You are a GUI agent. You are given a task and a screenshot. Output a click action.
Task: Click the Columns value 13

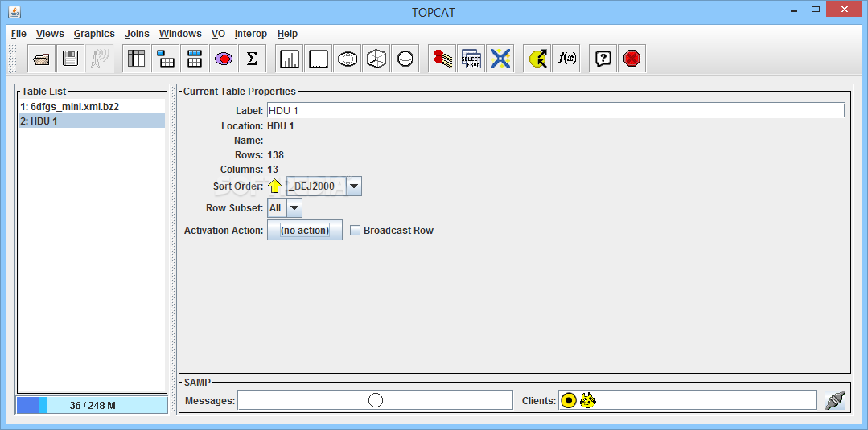click(273, 170)
